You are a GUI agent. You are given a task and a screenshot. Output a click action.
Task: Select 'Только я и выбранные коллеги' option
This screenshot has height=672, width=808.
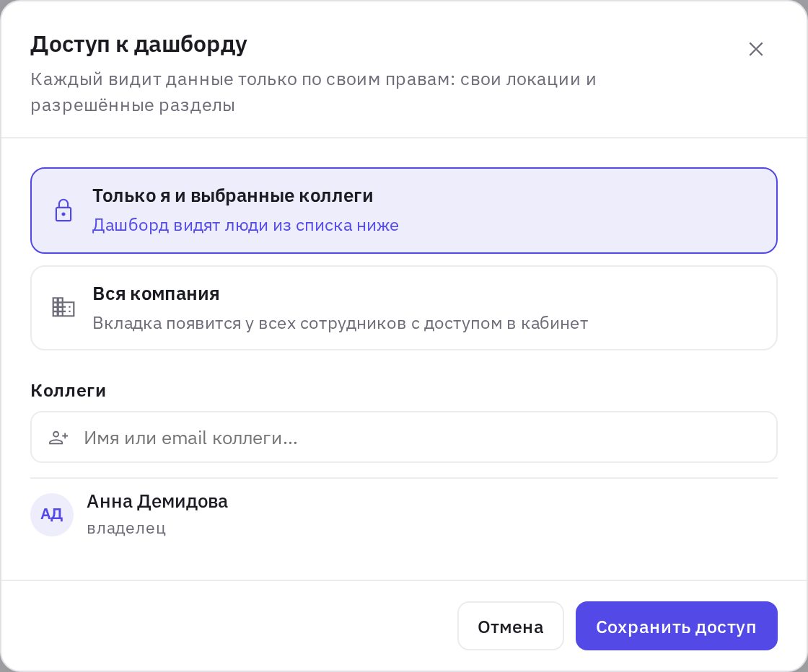click(403, 210)
